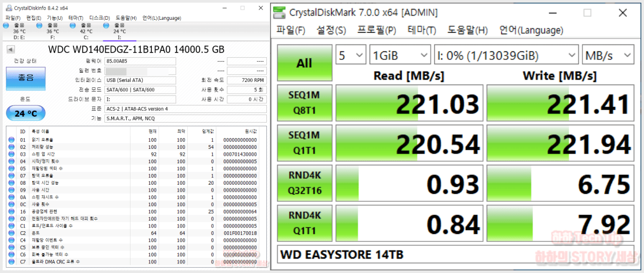Click status orb for attribute 0A
The width and height of the screenshot is (644, 273).
pyautogui.click(x=12, y=197)
